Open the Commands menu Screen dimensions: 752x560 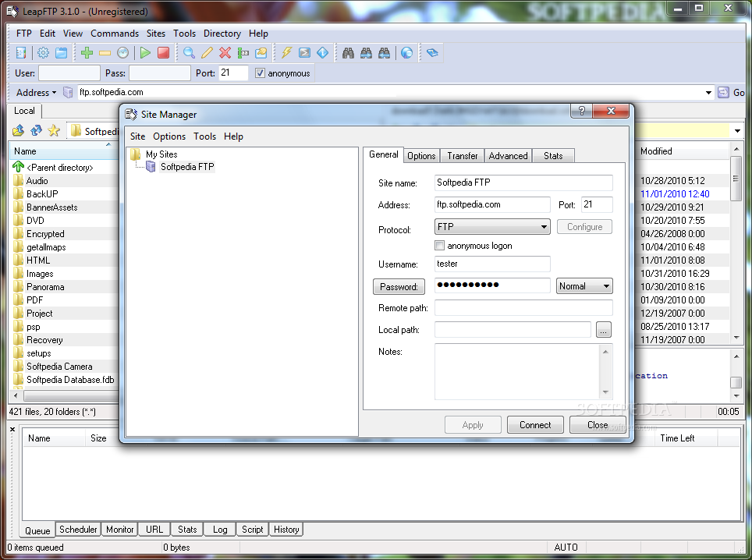[115, 34]
